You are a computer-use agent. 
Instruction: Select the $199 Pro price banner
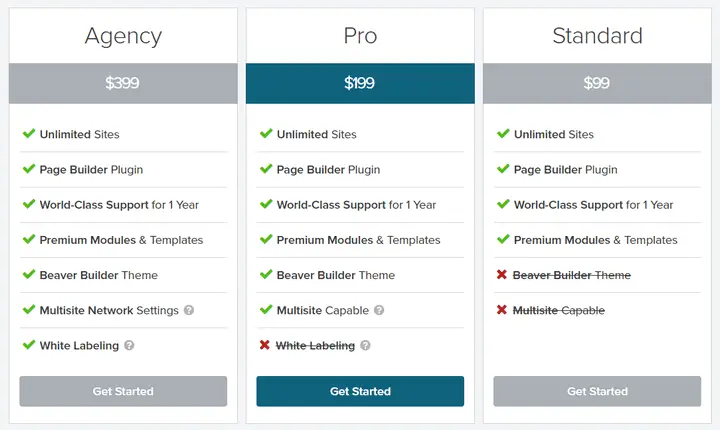360,83
